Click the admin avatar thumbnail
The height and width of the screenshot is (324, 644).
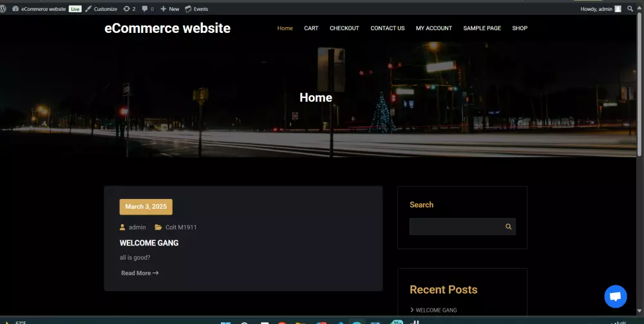(x=618, y=9)
